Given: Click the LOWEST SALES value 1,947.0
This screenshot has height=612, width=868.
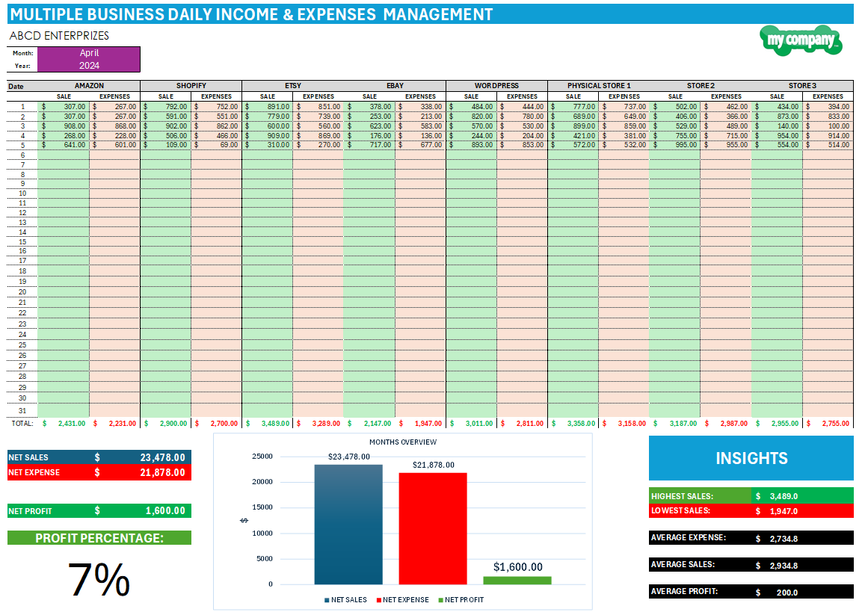Looking at the screenshot, I should [x=784, y=511].
